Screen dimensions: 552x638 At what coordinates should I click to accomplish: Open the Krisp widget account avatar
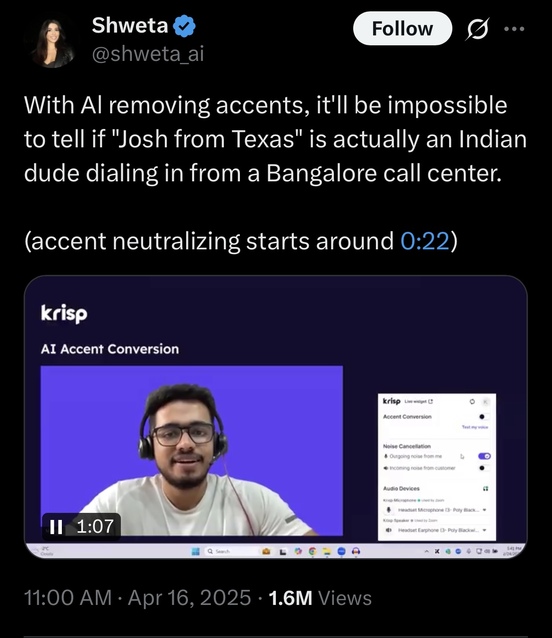click(x=485, y=402)
